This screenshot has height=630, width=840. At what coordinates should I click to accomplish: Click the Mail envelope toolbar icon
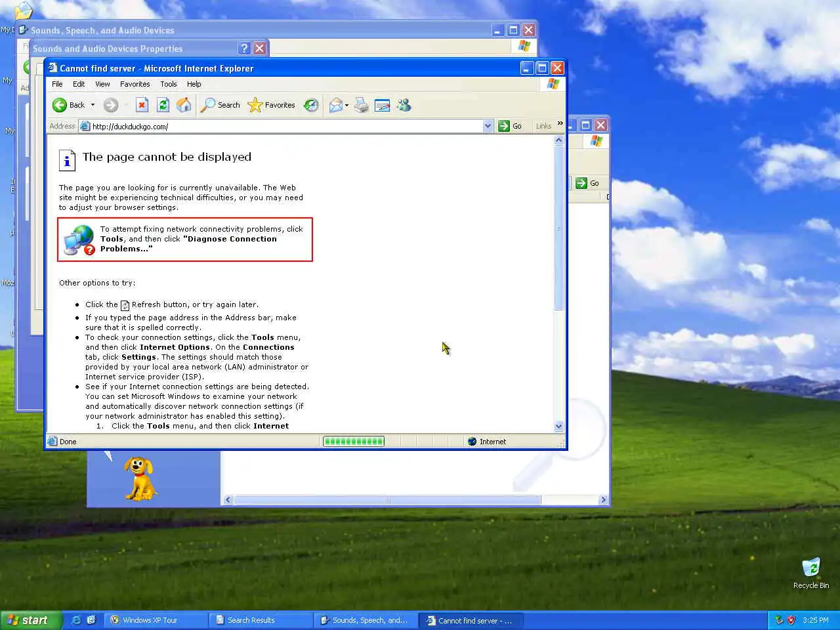click(x=336, y=105)
